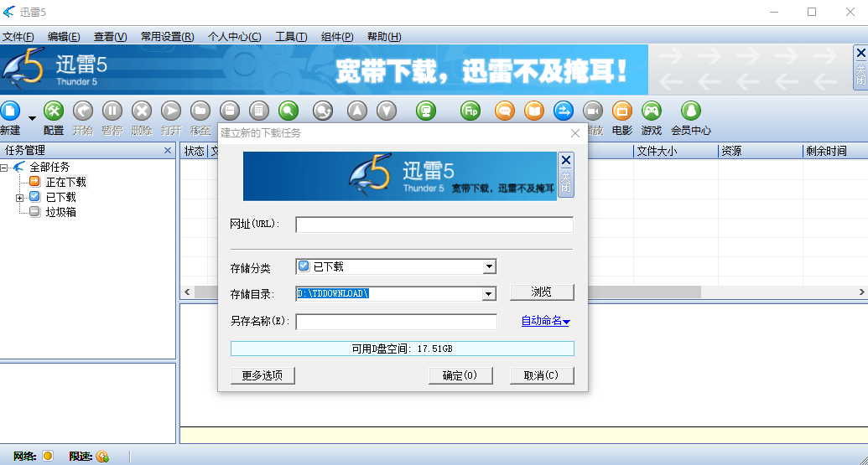Confirm with the 确定(O) button
Viewport: 868px width, 465px height.
(460, 375)
